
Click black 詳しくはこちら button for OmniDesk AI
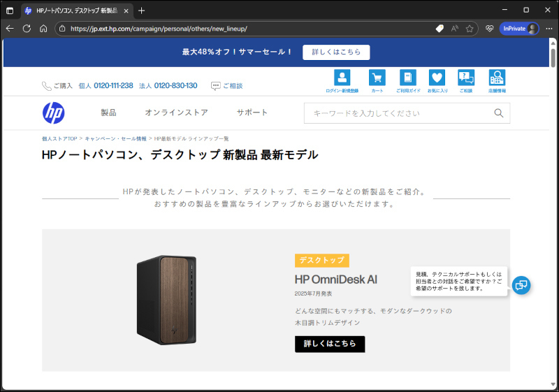[330, 344]
